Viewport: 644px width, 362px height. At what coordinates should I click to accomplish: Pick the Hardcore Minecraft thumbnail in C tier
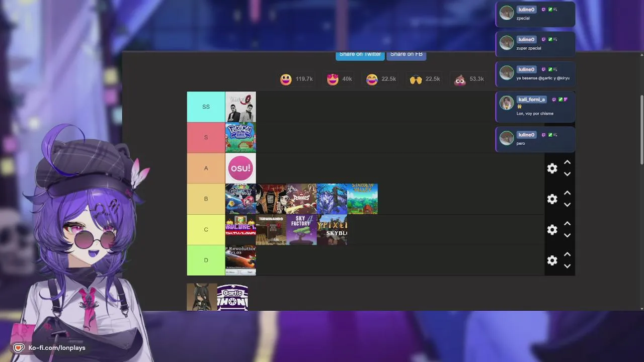pos(240,229)
